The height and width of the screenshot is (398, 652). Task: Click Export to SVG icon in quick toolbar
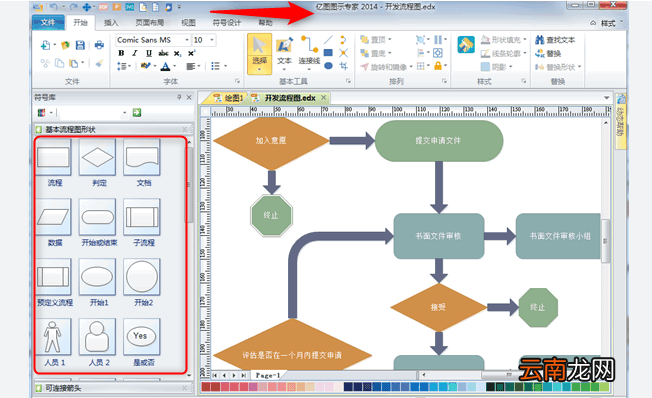pyautogui.click(x=130, y=7)
